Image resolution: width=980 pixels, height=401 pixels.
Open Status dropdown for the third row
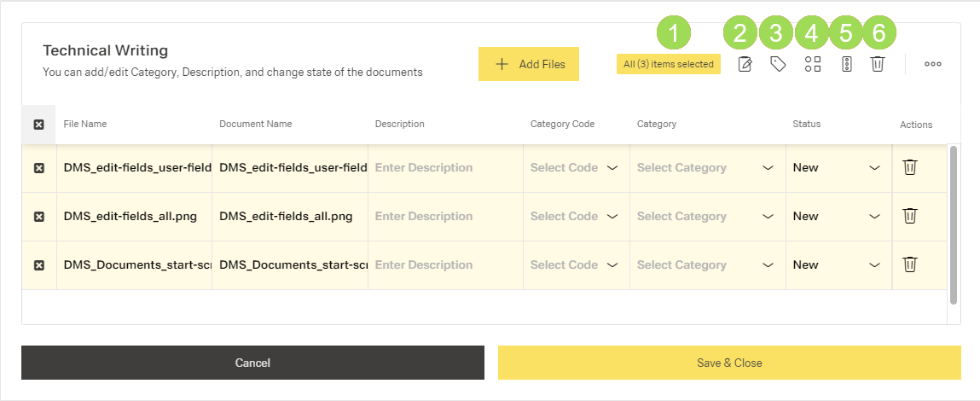[x=836, y=265]
